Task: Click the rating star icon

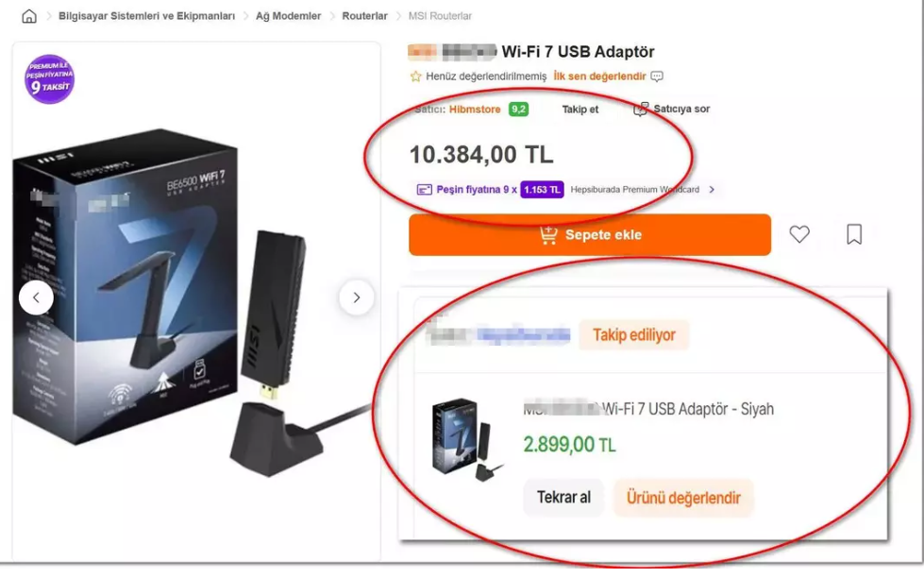Action: [x=415, y=76]
